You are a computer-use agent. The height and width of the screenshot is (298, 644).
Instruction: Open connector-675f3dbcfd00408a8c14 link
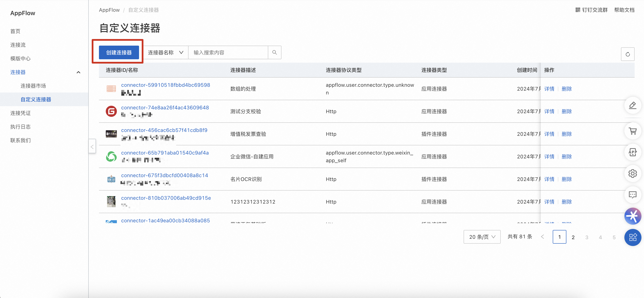pyautogui.click(x=164, y=175)
